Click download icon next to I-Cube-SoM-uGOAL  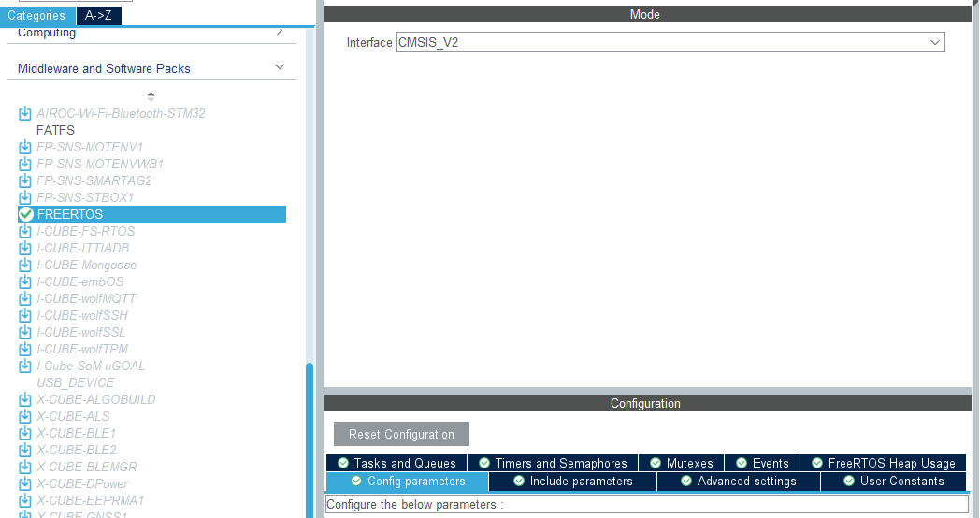click(25, 367)
